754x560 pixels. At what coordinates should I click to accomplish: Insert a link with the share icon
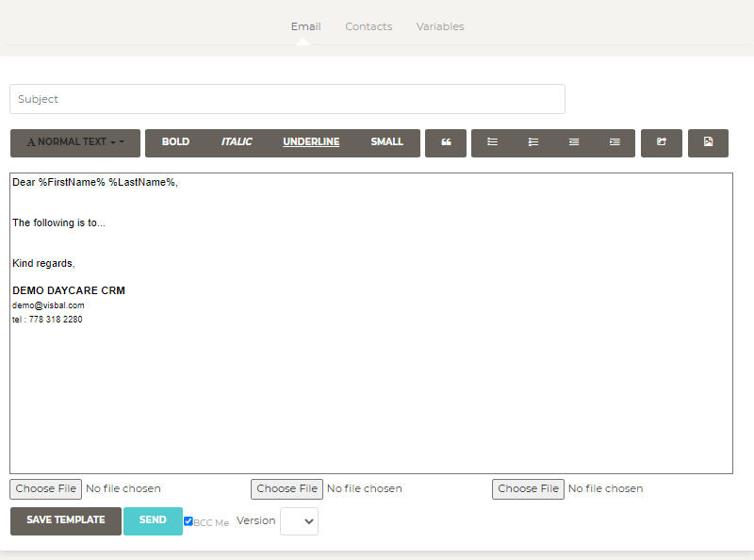click(x=662, y=143)
